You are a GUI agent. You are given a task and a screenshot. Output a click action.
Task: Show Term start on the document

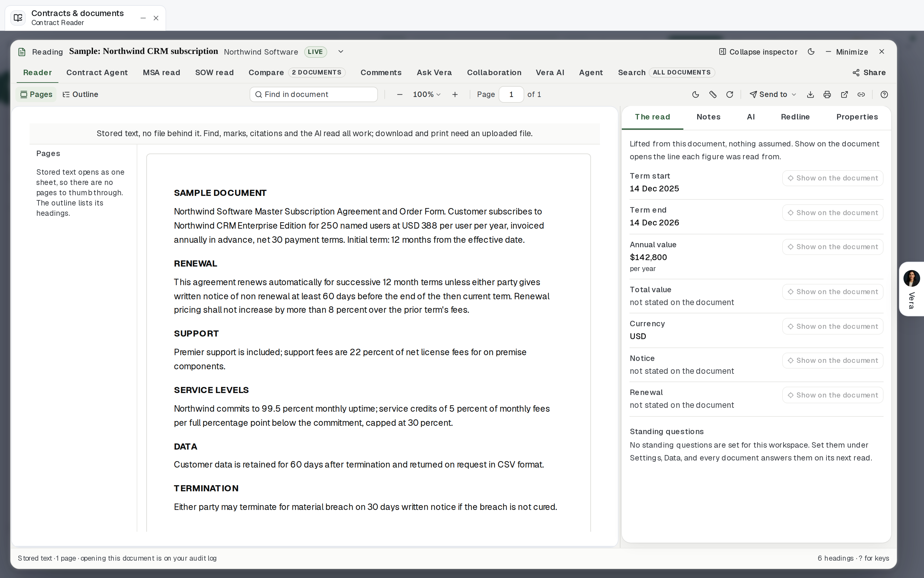point(833,178)
